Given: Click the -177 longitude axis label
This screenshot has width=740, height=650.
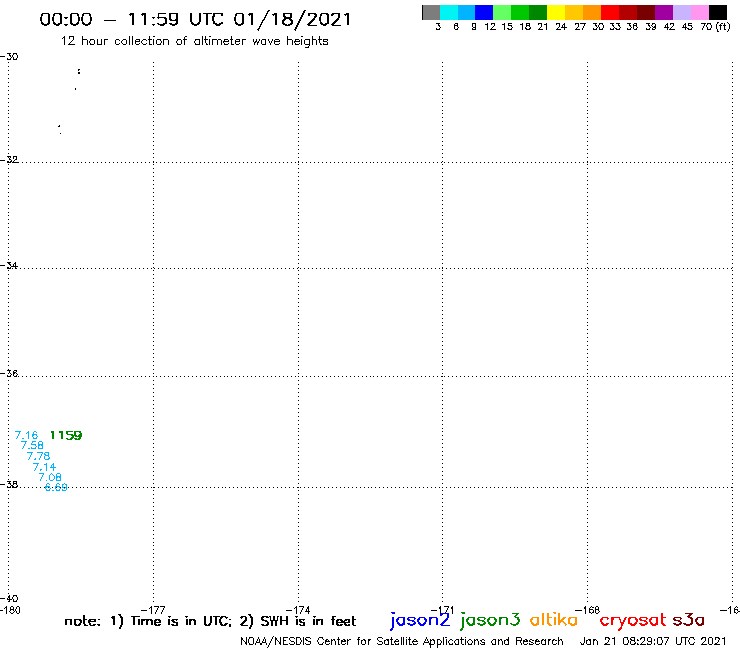Looking at the screenshot, I should click(x=153, y=610).
